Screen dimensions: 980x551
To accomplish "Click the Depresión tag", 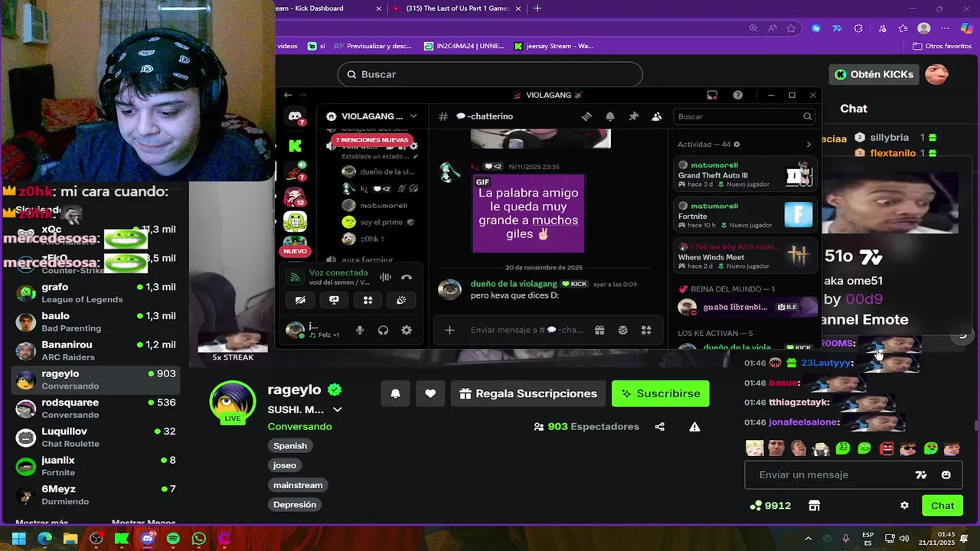I will point(295,504).
